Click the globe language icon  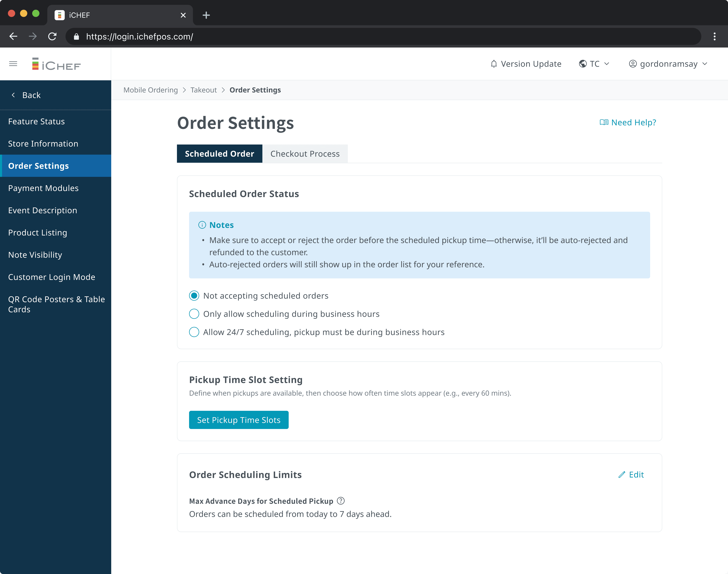583,64
